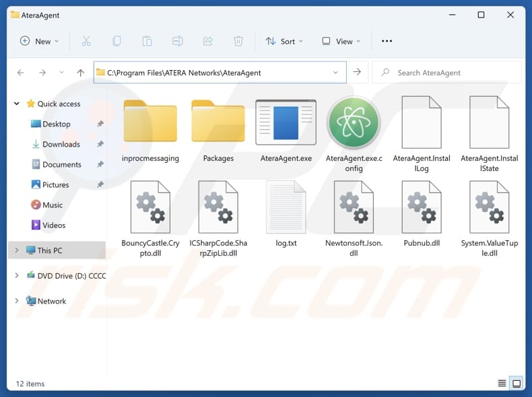532x397 pixels.
Task: Go forward with the right arrow
Action: click(x=42, y=73)
